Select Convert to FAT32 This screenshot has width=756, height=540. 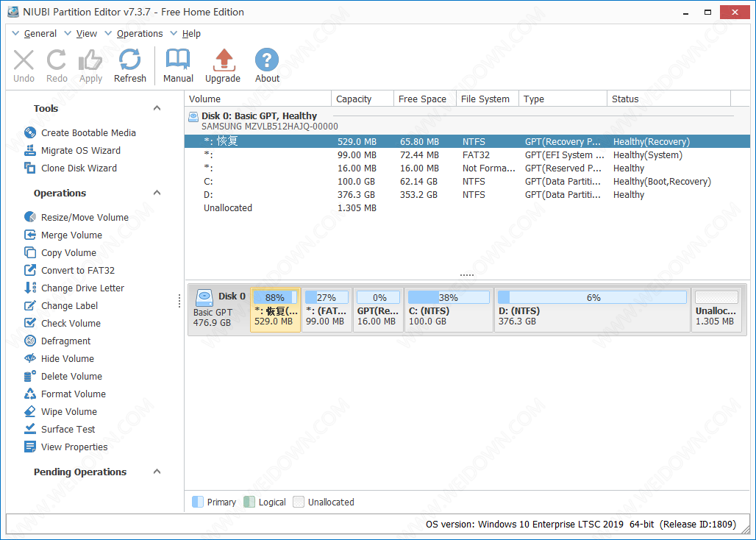coord(69,271)
